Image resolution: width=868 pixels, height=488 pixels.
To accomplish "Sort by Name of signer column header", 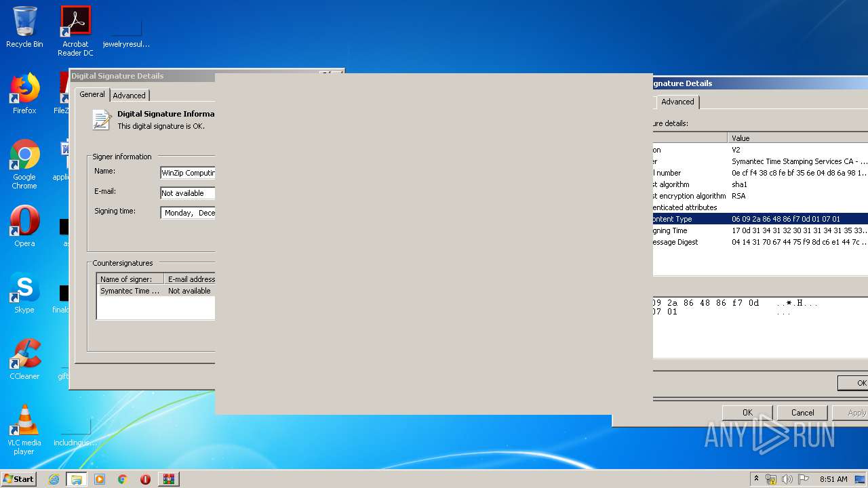I will coord(131,279).
